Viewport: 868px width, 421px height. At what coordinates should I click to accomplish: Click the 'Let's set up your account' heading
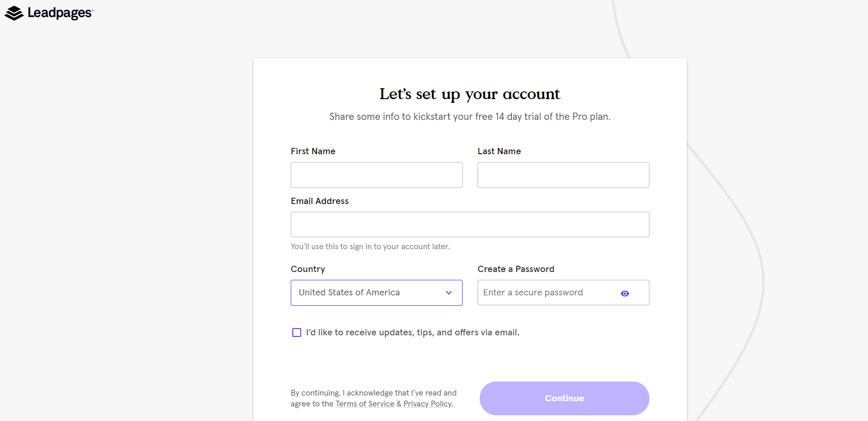[x=470, y=94]
